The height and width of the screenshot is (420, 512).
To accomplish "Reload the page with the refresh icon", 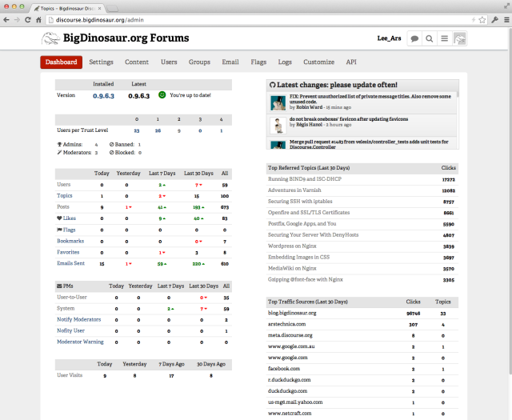I will 28,20.
